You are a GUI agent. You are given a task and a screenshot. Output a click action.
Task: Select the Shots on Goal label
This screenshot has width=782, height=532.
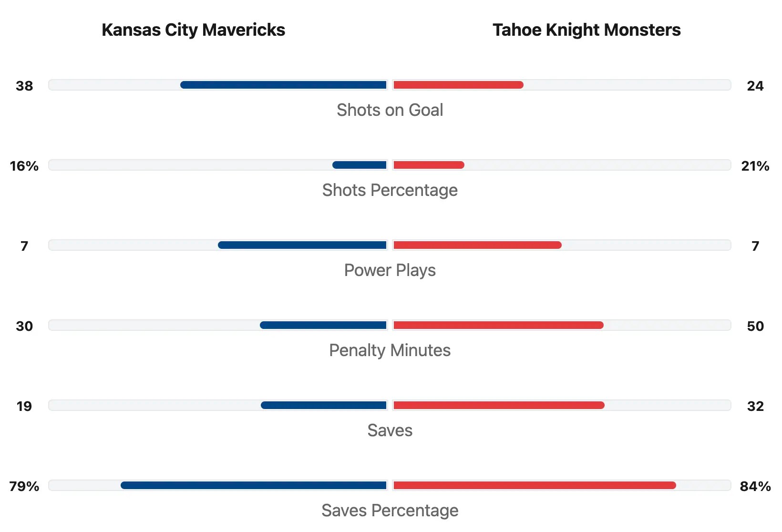(390, 110)
